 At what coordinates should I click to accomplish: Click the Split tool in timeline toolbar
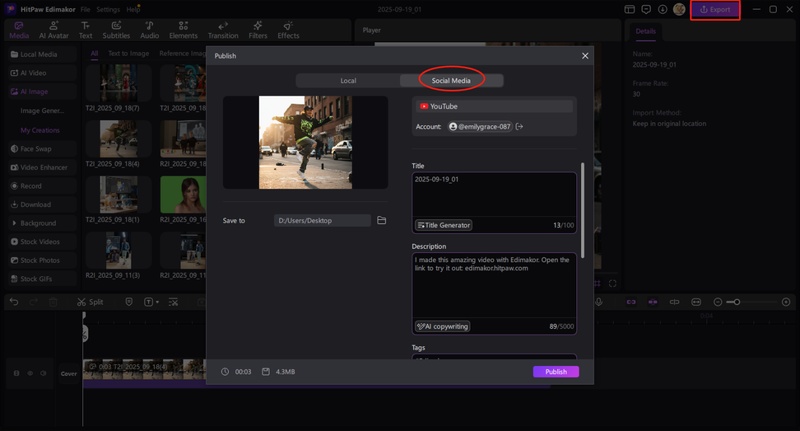tap(90, 302)
